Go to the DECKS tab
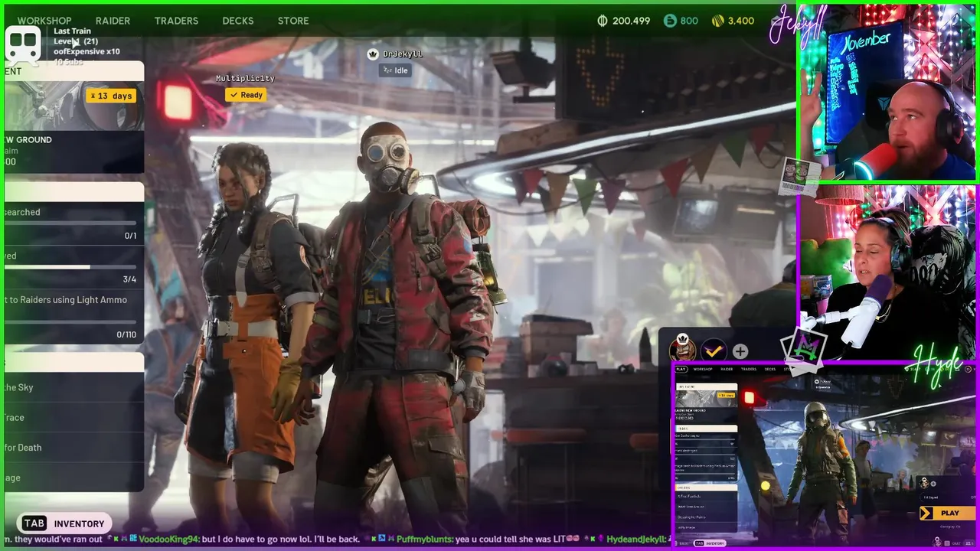980x551 pixels. pos(237,21)
